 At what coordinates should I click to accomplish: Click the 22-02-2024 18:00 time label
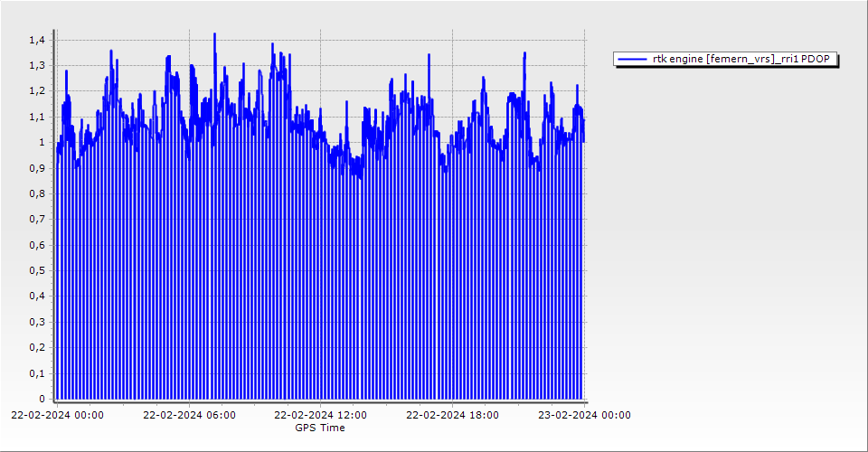[452, 415]
